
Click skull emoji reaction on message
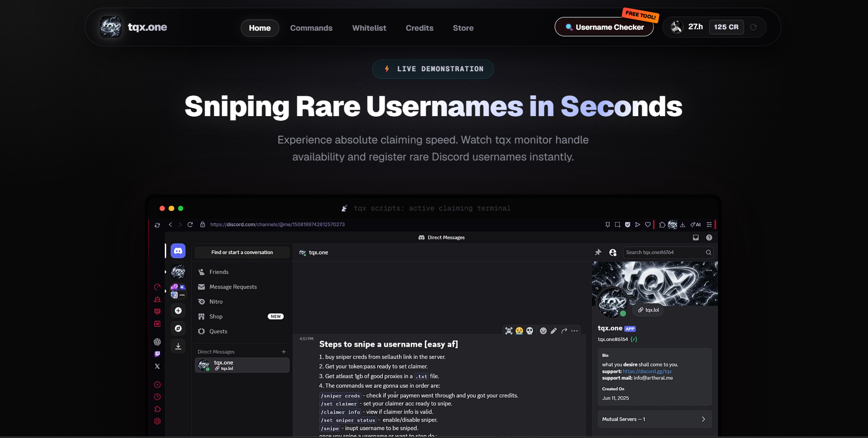tap(529, 331)
